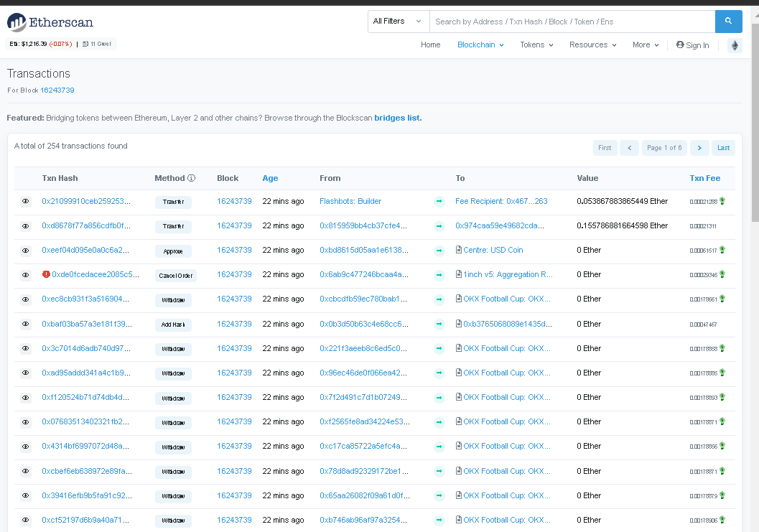Toggle eye preview for 0xbaf03ba57a3e181f39 transaction
This screenshot has width=759, height=532.
coord(26,324)
